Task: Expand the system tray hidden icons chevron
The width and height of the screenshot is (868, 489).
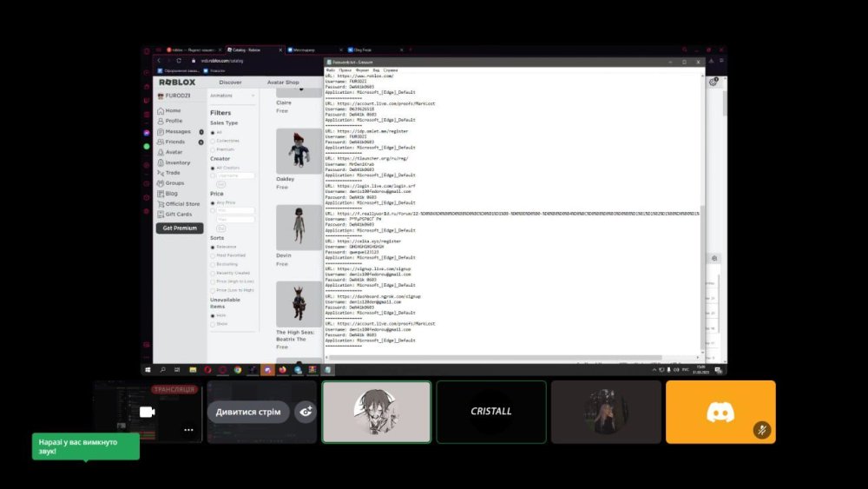Action: [x=654, y=369]
